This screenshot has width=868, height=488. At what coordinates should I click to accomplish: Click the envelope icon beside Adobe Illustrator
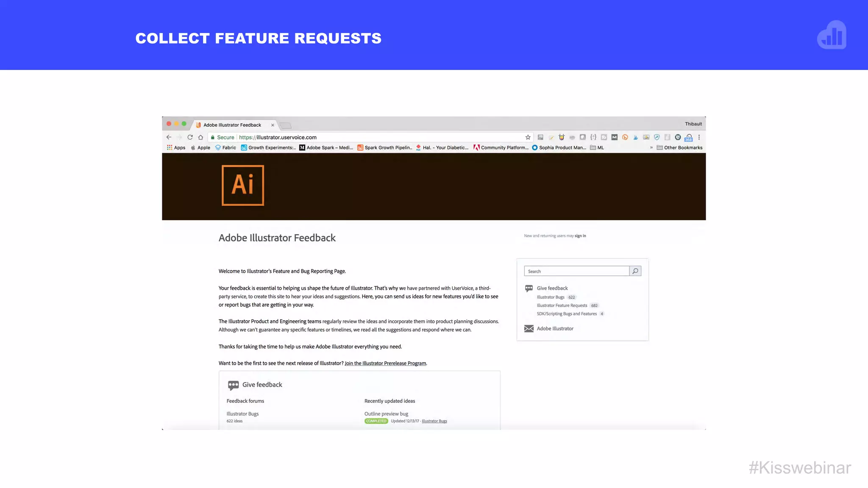pos(529,329)
